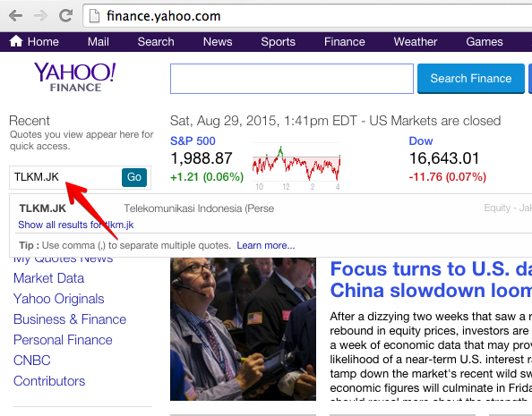Open Finance in top navigation
The image size is (532, 416).
(345, 42)
